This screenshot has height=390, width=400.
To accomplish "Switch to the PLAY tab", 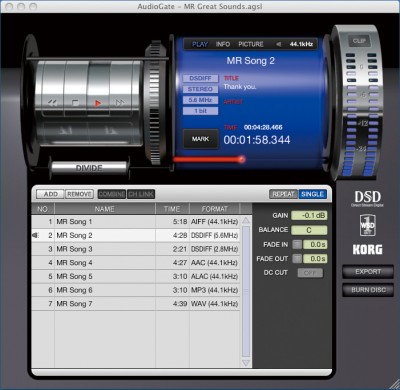I will click(x=200, y=44).
